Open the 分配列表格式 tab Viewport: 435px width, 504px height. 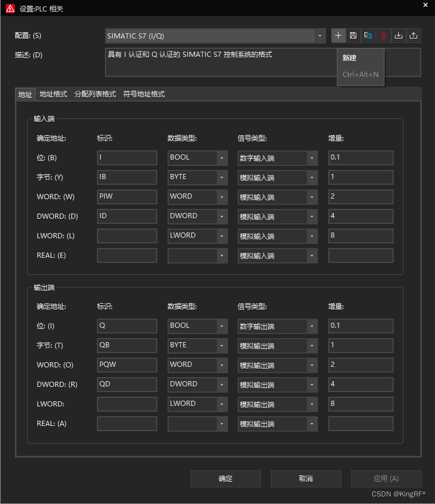point(95,94)
